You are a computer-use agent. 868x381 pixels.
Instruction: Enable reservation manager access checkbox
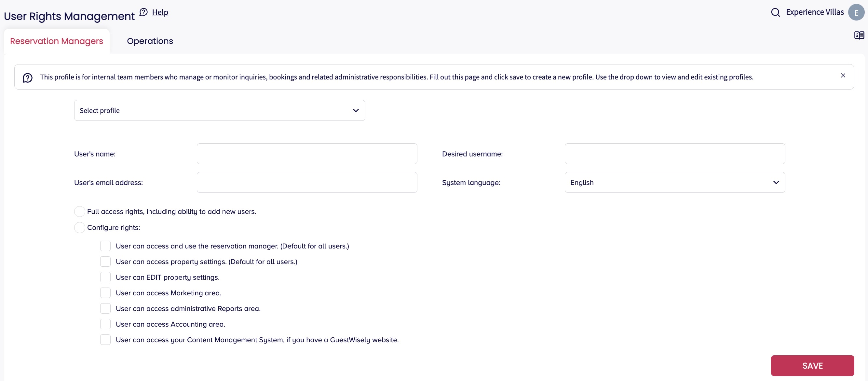click(x=105, y=246)
